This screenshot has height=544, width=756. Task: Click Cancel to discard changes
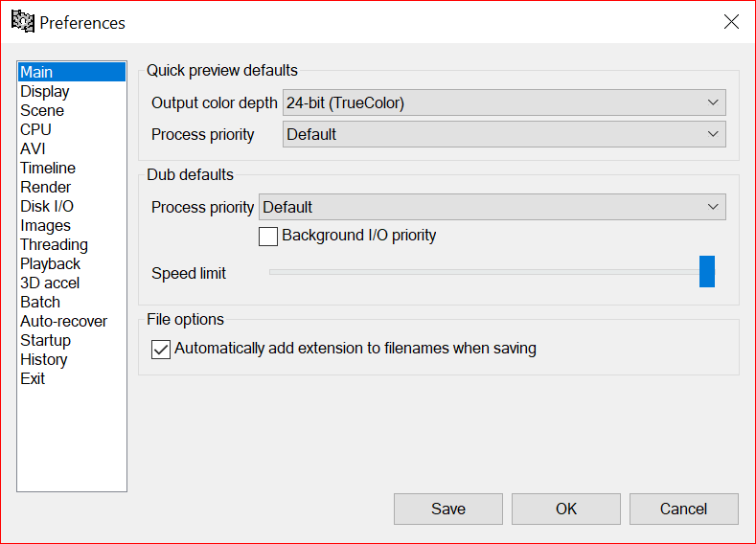(683, 509)
